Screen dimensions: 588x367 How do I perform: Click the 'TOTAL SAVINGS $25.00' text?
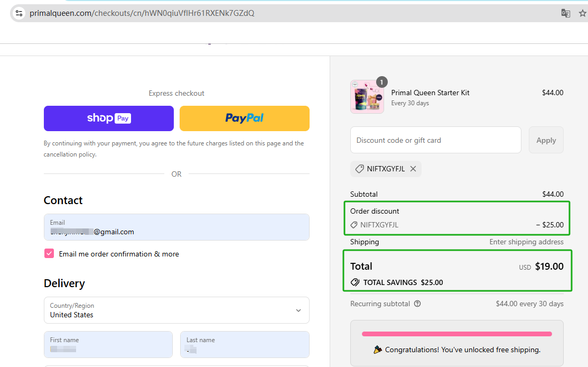403,282
